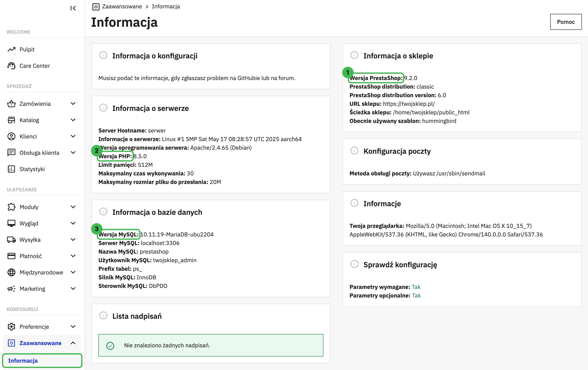Screen dimensions: 588x370
Task: Click the Parametry opcjonalne Tak value
Action: click(416, 295)
